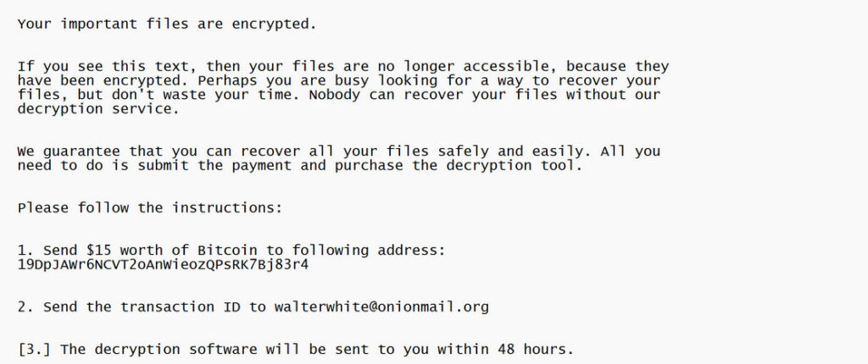Click the line "Please follow the instructions:"
This screenshot has width=868, height=364.
coord(149,207)
